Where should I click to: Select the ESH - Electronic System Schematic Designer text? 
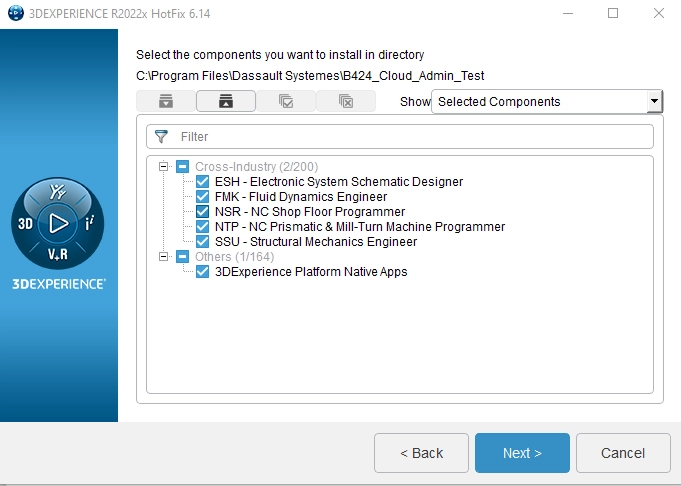point(339,182)
